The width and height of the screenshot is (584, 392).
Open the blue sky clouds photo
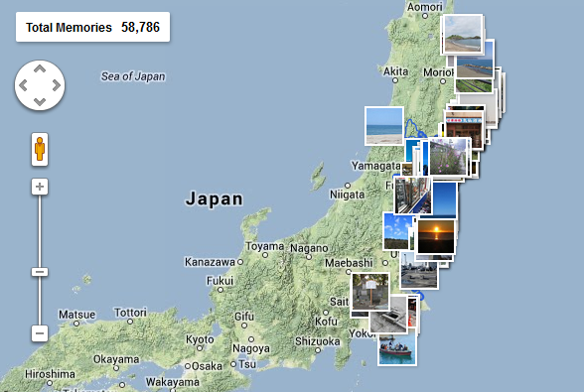click(x=397, y=231)
